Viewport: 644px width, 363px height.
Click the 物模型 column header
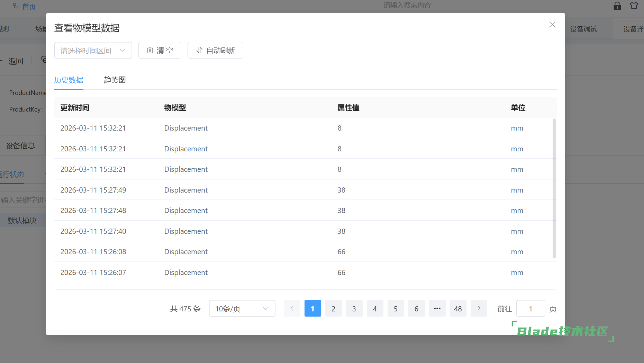click(175, 108)
